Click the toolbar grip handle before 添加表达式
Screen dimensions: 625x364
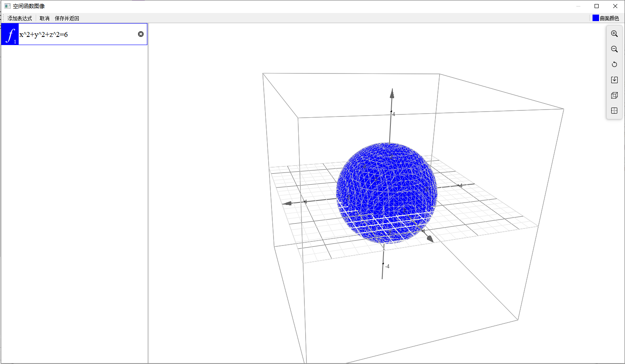point(4,18)
